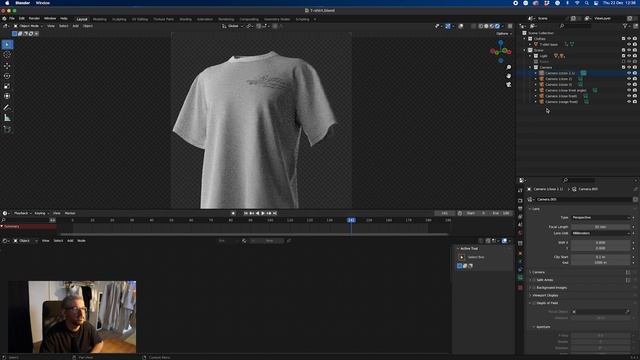640x360 pixels.
Task: Toggle visibility of Camera (range front)
Action: (629, 102)
